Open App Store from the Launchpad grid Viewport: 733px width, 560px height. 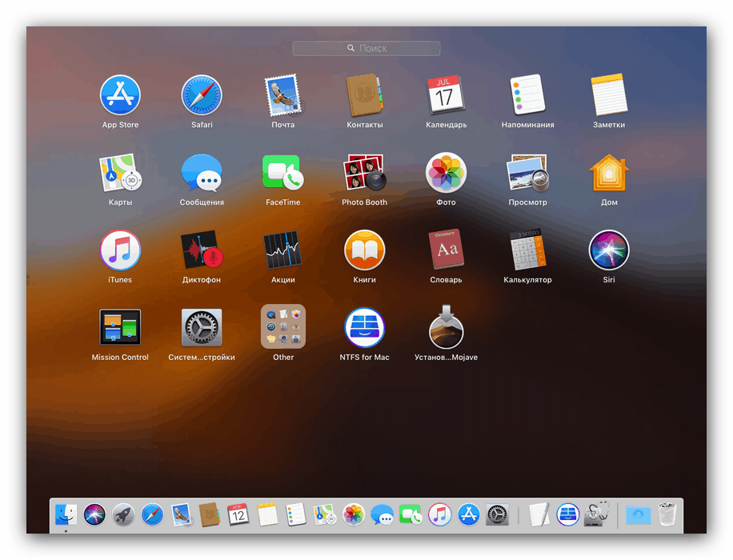[x=120, y=95]
